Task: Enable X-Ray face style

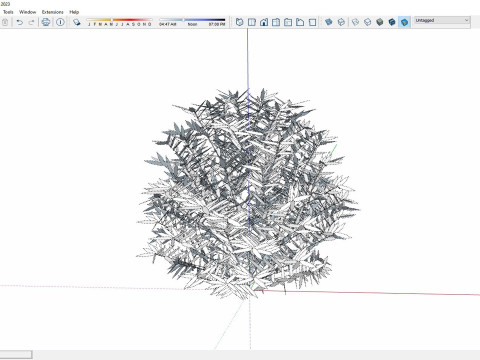Action: (x=329, y=22)
